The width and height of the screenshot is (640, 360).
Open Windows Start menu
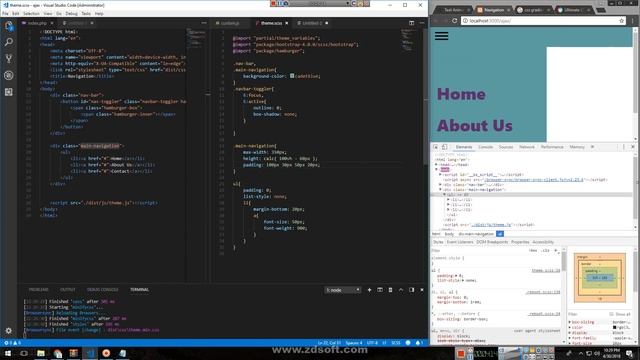click(7, 353)
